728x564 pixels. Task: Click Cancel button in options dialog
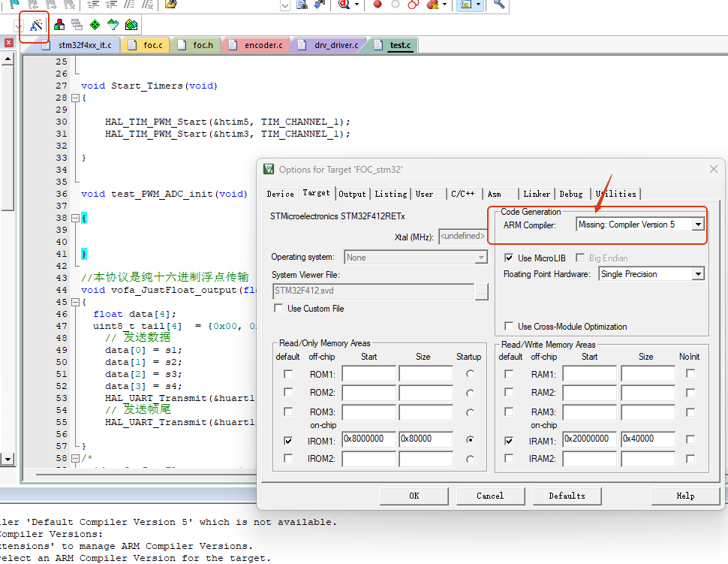click(490, 496)
